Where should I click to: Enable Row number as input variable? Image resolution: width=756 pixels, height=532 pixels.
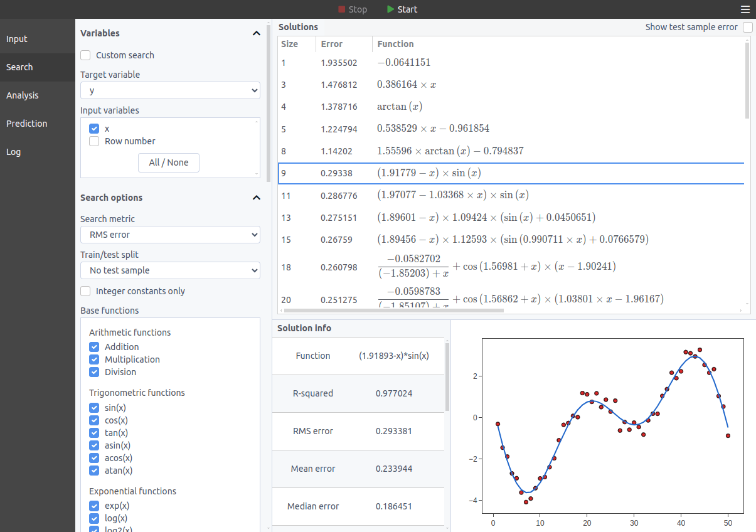(94, 141)
